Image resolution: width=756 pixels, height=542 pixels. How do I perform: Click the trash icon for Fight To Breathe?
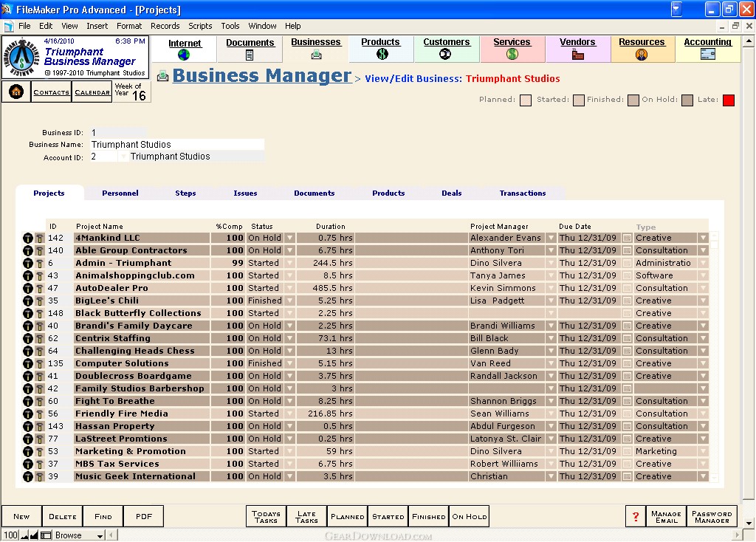pyautogui.click(x=40, y=401)
